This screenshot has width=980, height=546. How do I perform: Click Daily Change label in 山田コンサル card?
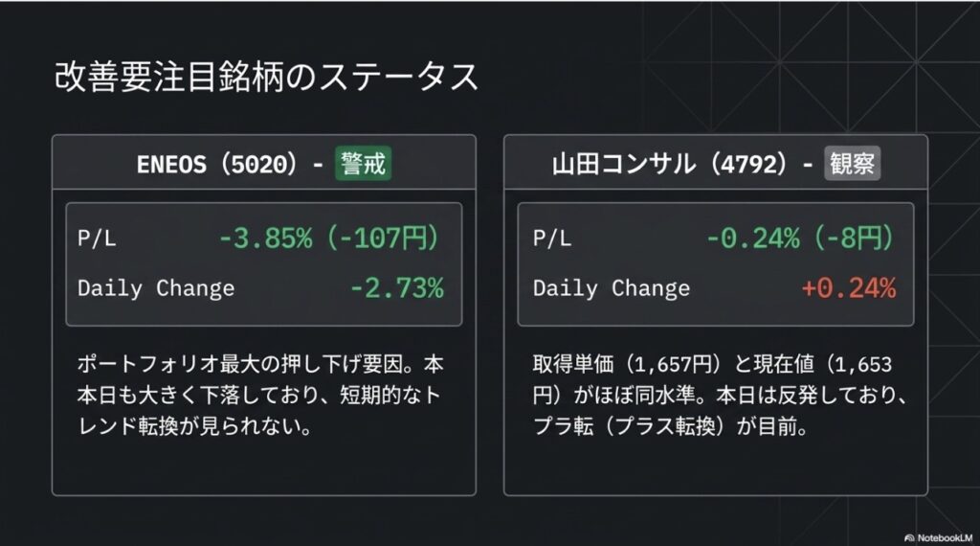(612, 288)
